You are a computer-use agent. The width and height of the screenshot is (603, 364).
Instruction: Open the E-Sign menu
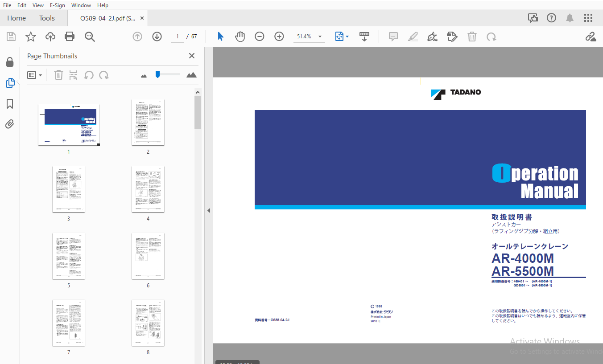click(x=58, y=5)
